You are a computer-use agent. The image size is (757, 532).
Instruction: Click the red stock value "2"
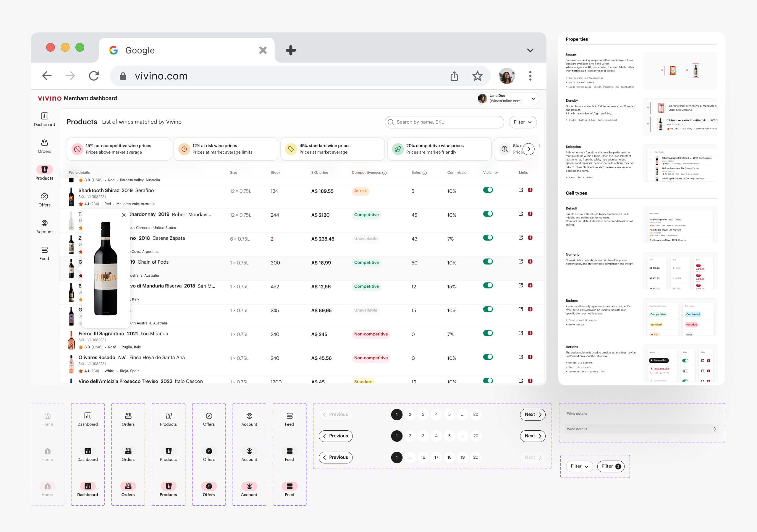point(272,239)
